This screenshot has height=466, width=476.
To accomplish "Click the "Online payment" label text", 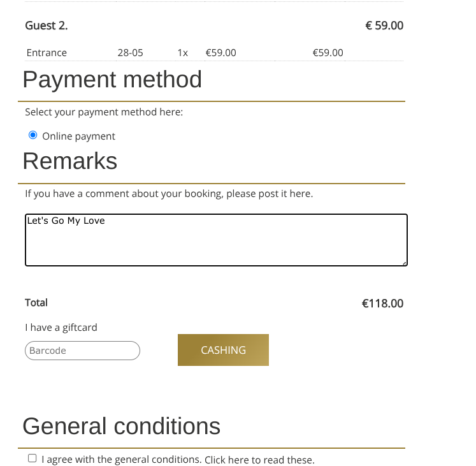I will point(78,136).
